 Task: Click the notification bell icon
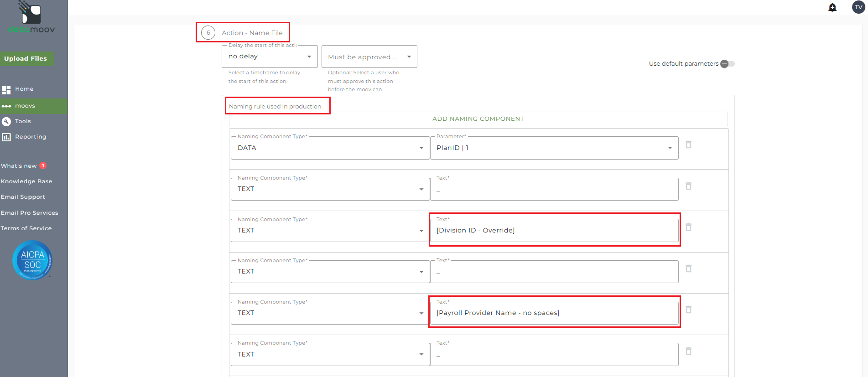pos(832,7)
